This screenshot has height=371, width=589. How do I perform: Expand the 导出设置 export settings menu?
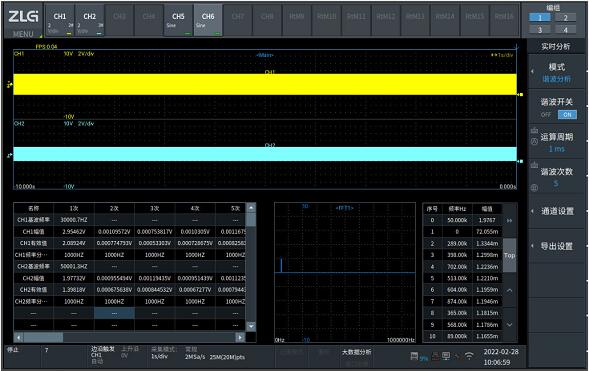[x=557, y=246]
